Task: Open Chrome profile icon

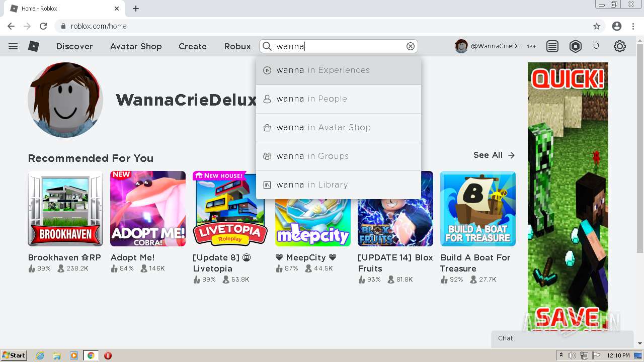Action: 617,26
